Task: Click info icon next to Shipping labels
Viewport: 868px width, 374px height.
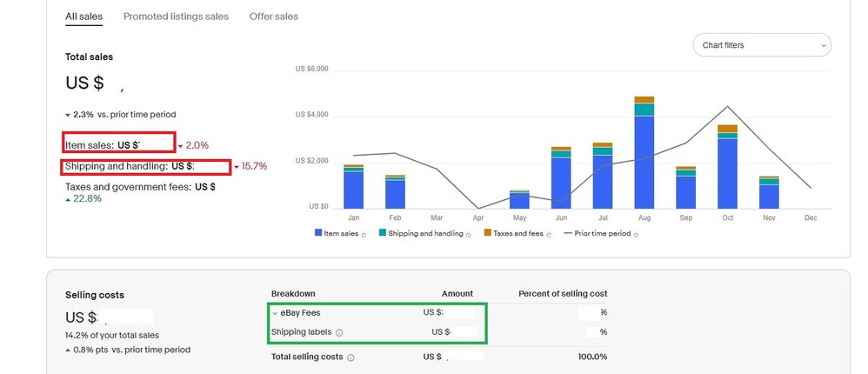Action: pyautogui.click(x=339, y=332)
